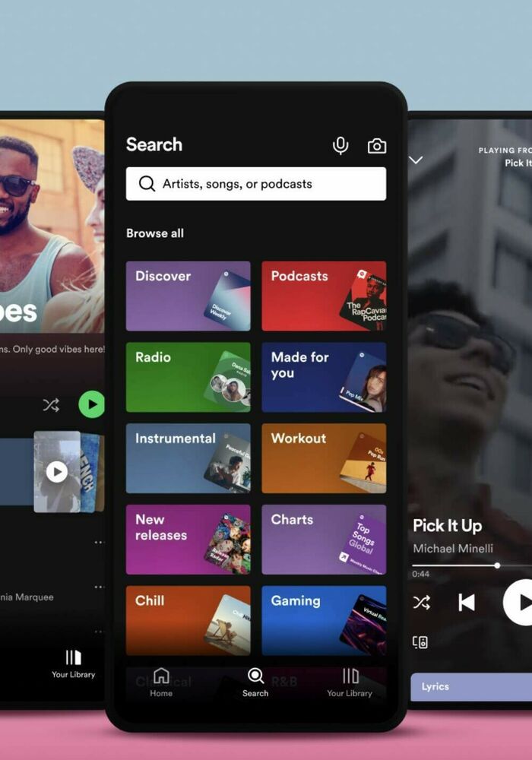532x760 pixels.
Task: Switch to Your Library tab in center phone
Action: pyautogui.click(x=350, y=681)
